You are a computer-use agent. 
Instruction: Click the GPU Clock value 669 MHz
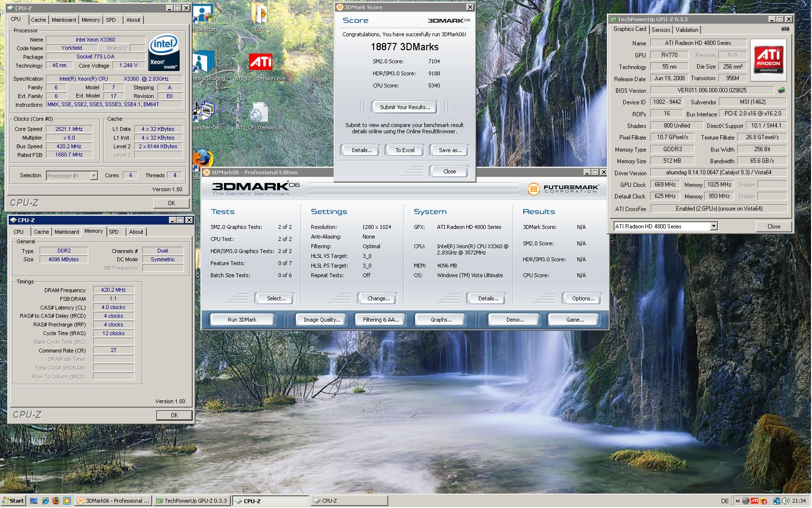point(665,184)
